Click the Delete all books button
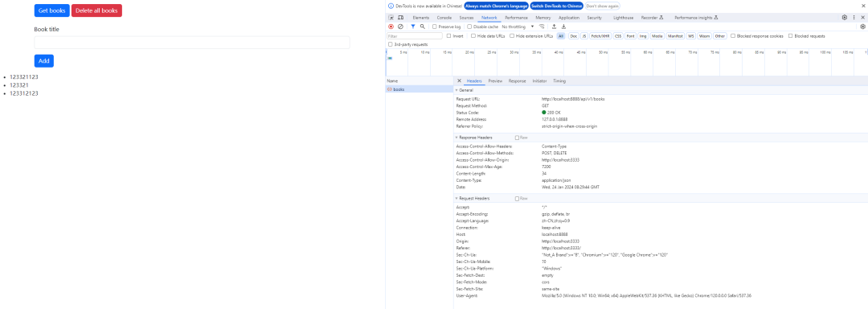Image resolution: width=868 pixels, height=309 pixels. (x=96, y=10)
